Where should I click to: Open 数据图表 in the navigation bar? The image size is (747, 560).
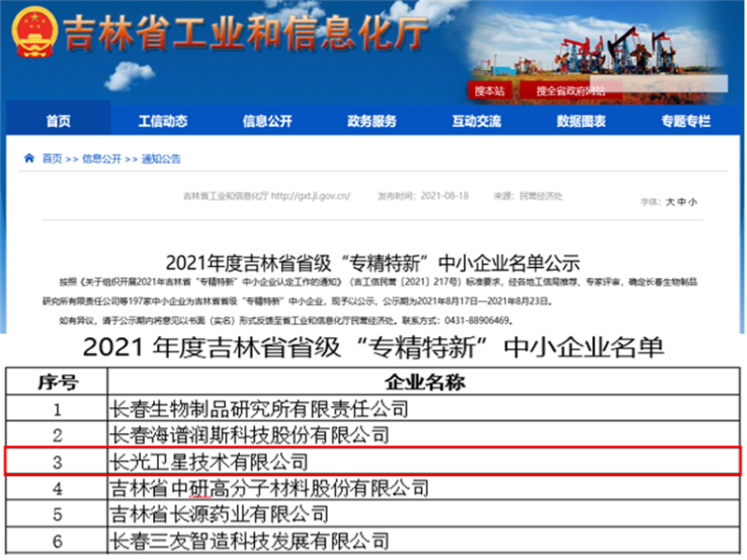point(581,121)
